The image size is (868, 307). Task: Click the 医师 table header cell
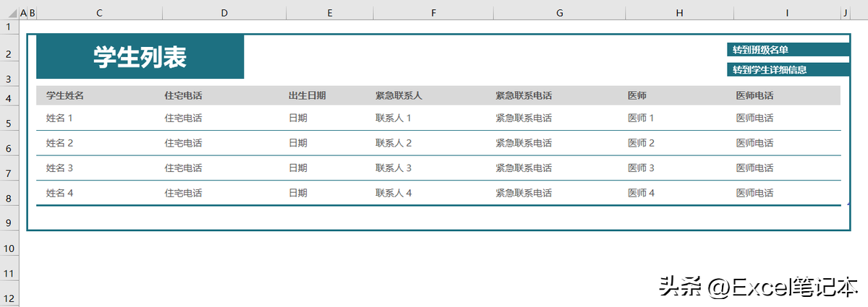pyautogui.click(x=679, y=95)
